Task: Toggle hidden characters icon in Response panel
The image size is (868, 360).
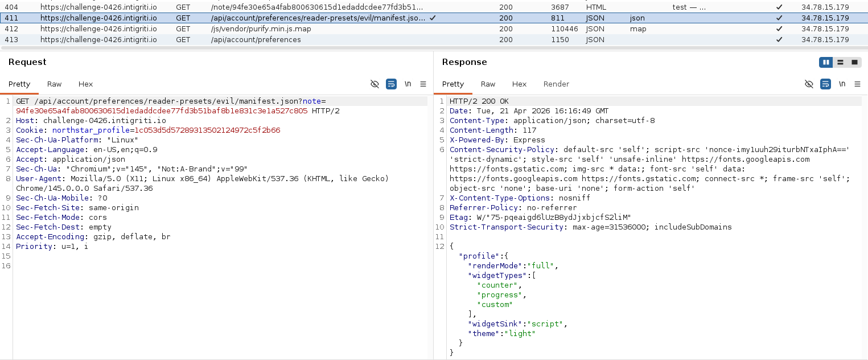Action: (809, 84)
